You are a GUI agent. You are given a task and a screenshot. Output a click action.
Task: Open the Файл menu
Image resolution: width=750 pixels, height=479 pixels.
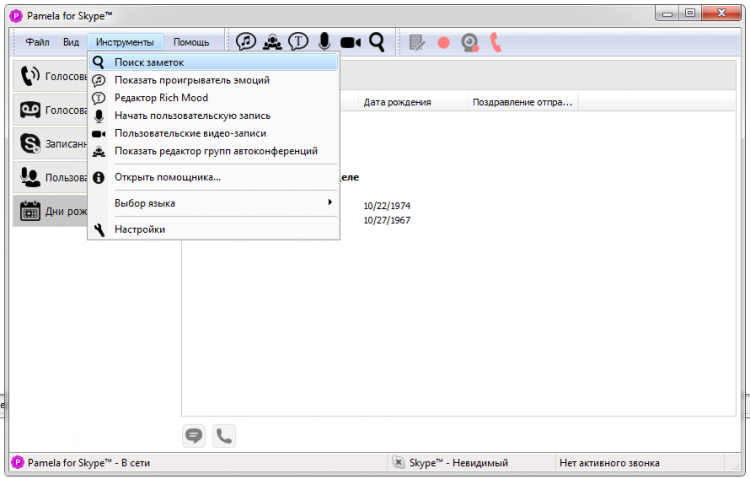pyautogui.click(x=37, y=42)
